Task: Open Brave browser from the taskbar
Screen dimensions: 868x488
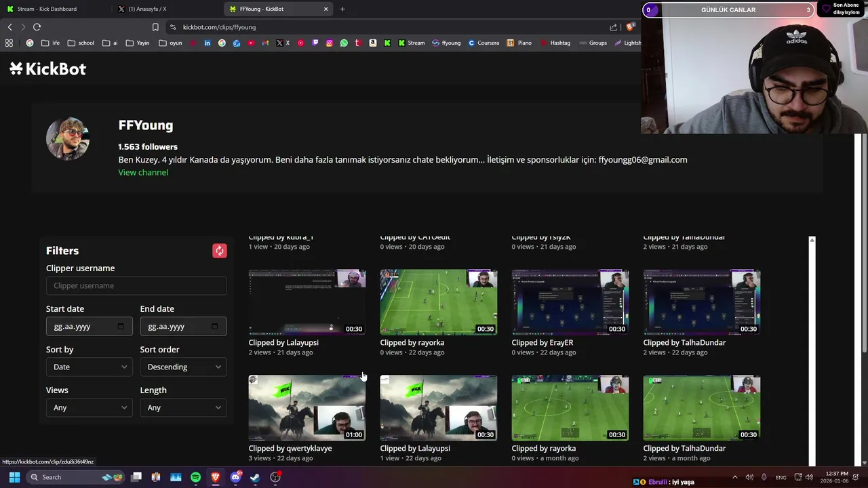Action: (x=216, y=477)
